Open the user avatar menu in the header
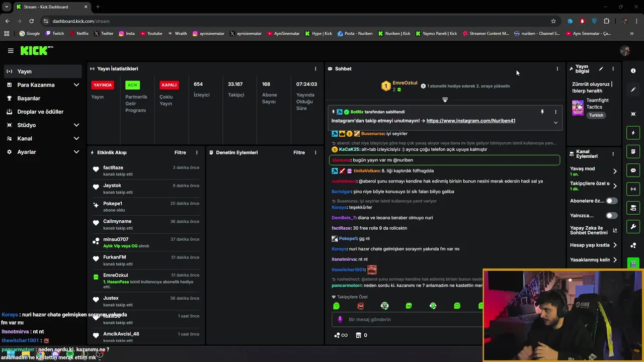The height and width of the screenshot is (362, 644). pos(625,51)
